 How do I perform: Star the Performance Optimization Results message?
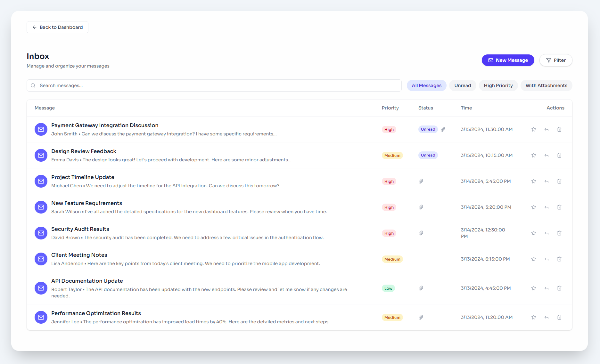(534, 317)
